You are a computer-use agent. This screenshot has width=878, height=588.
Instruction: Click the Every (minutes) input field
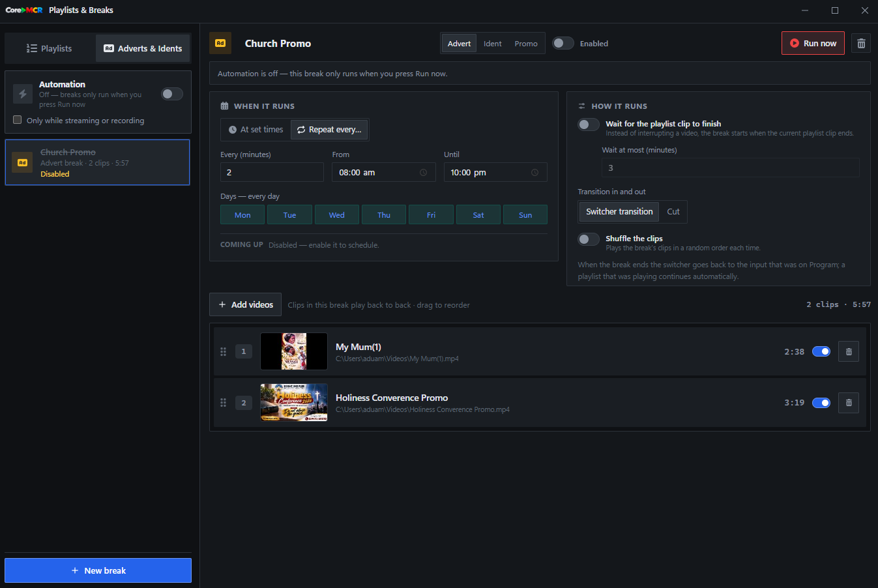[x=272, y=172]
